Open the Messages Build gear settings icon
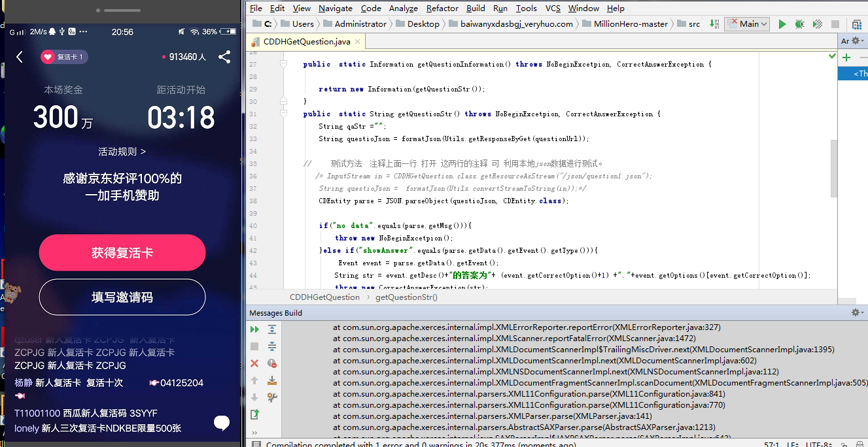Screen dimensions: 868x447 pyautogui.click(x=856, y=313)
